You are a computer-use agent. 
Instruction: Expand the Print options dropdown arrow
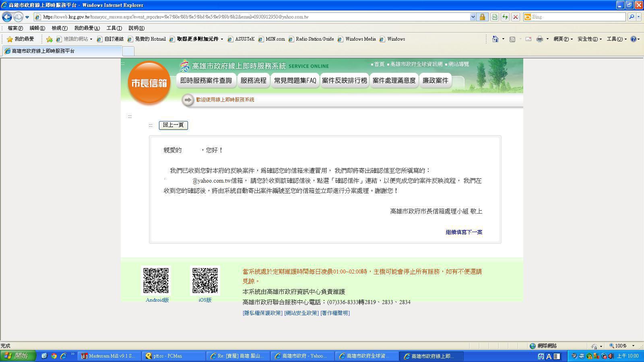[x=547, y=39]
